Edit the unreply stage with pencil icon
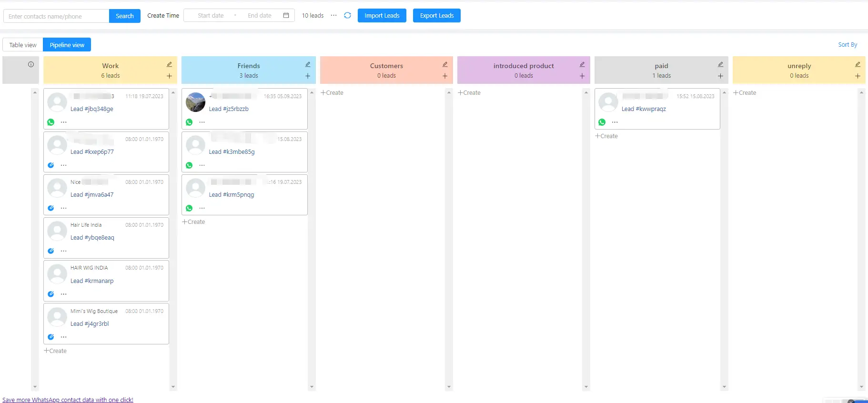 (x=858, y=64)
